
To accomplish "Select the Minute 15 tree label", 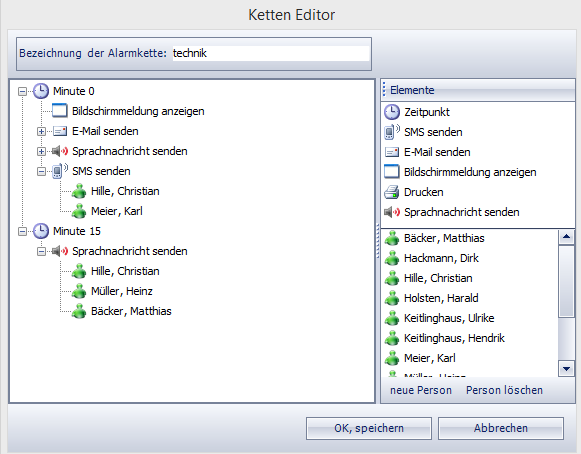I will (77, 231).
